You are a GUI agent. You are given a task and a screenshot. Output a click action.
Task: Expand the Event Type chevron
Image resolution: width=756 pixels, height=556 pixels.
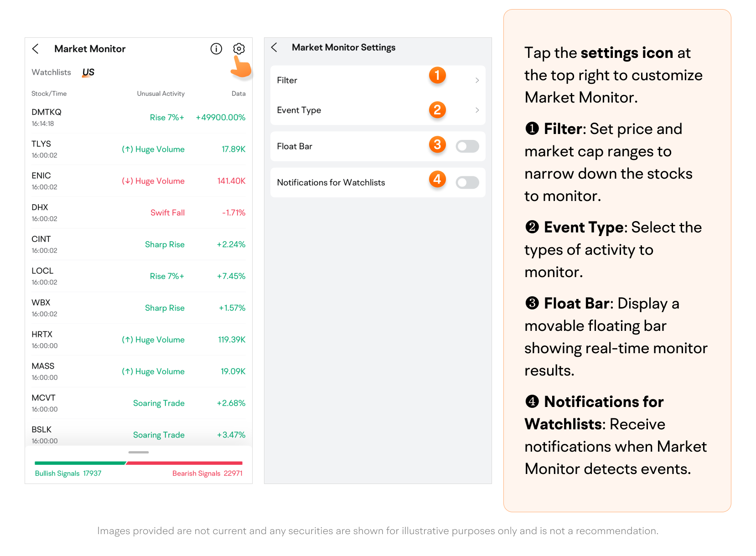[477, 110]
